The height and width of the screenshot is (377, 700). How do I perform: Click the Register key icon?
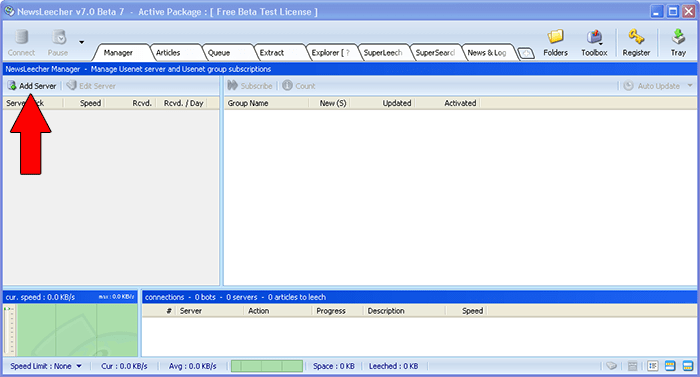click(636, 38)
